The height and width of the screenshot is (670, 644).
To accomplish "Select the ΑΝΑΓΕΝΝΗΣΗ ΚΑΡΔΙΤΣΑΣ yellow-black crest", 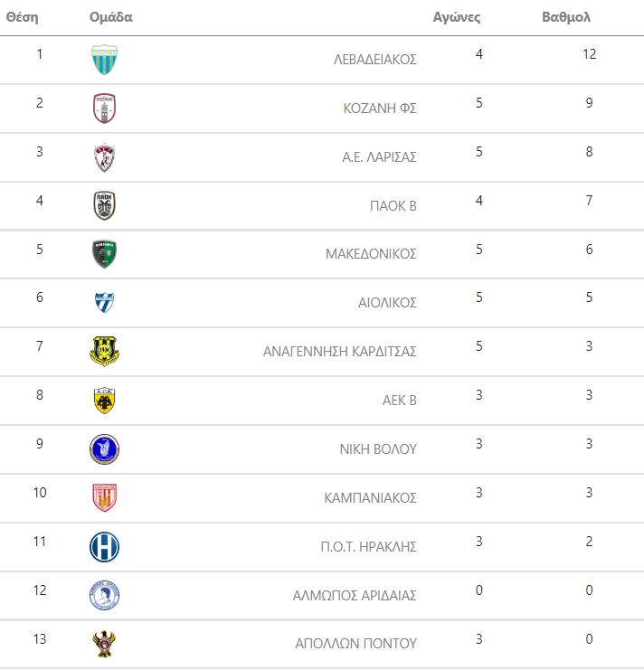I will (104, 351).
